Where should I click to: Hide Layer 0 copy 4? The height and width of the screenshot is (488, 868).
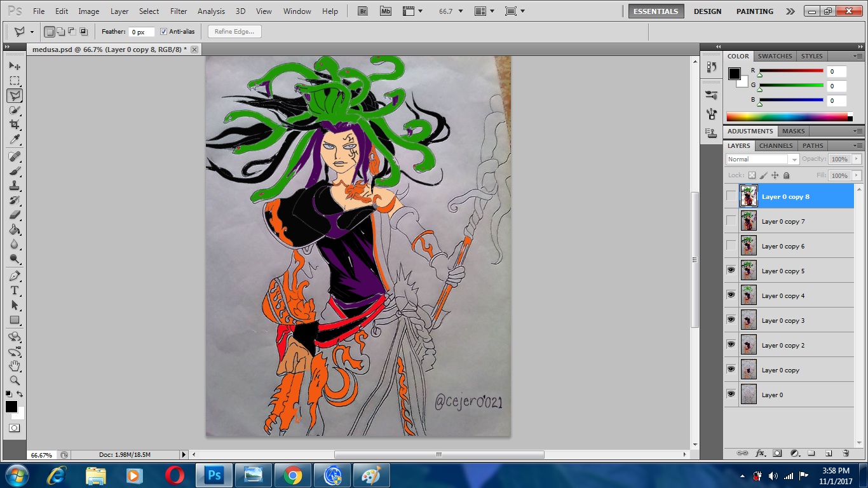pos(731,295)
